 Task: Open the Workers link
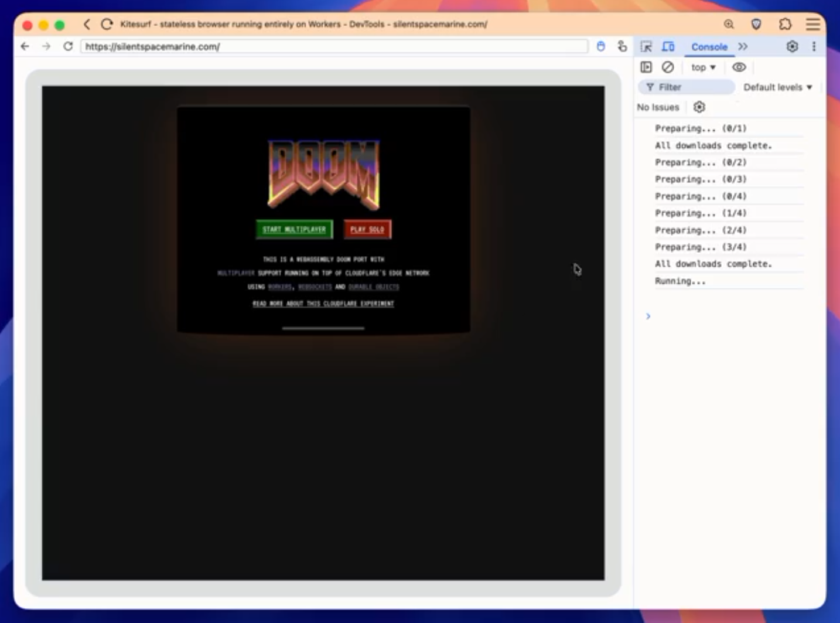[x=279, y=287]
